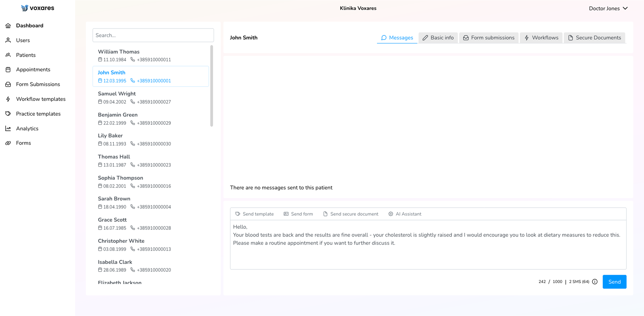The image size is (644, 316).
Task: Click the Voxares logo in sidebar
Action: (38, 8)
